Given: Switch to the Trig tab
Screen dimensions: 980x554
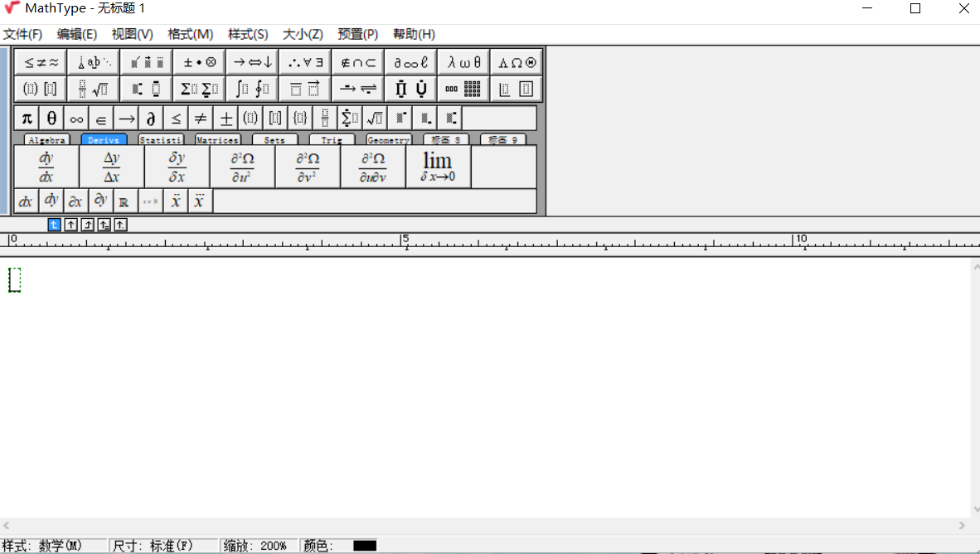Looking at the screenshot, I should (332, 139).
